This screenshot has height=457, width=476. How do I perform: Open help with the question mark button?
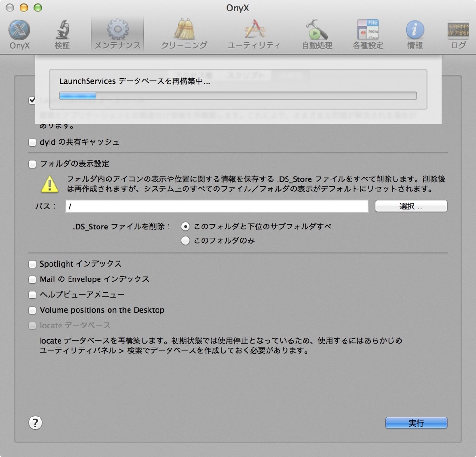point(35,423)
